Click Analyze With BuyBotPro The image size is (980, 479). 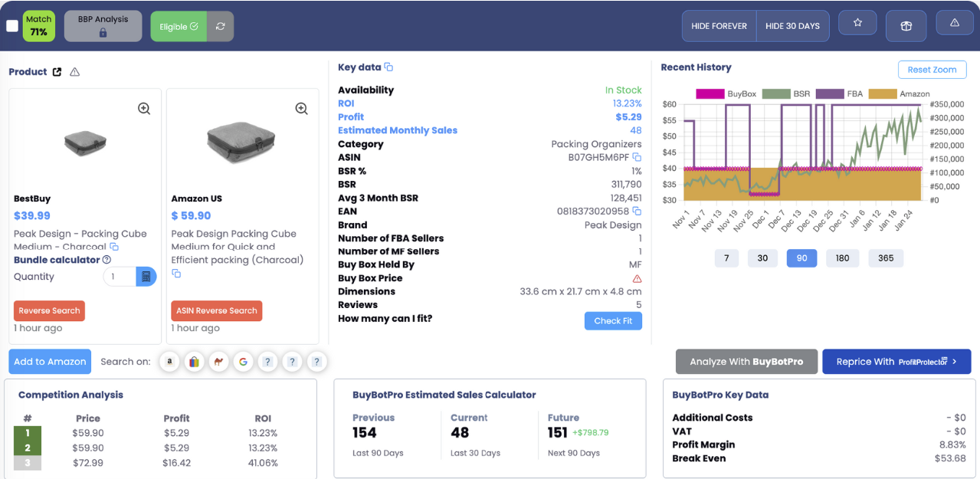point(746,362)
